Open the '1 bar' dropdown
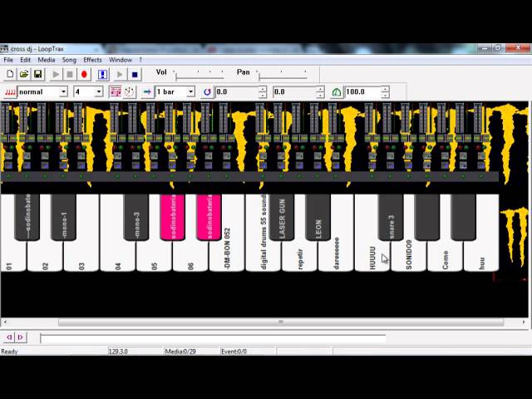Screen dimensions: 532x399 click(x=191, y=92)
